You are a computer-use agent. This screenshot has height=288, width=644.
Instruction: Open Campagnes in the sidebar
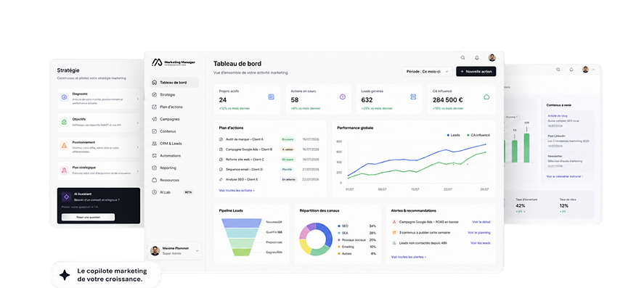[170, 119]
